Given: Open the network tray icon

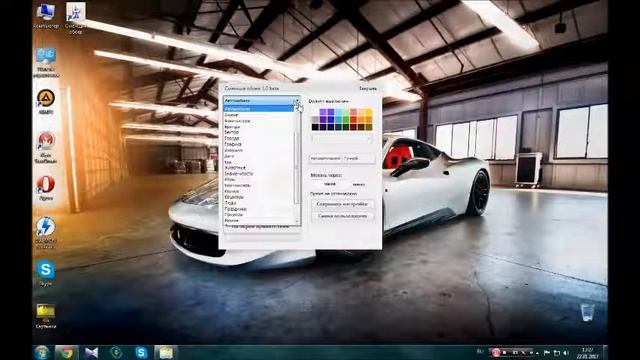Looking at the screenshot, I should 557,353.
